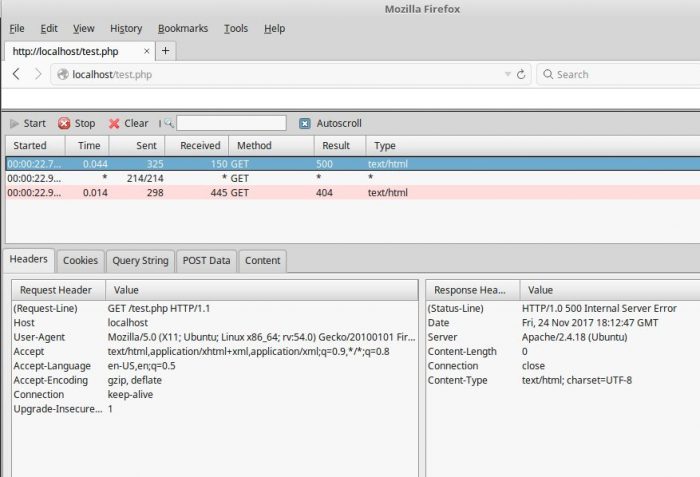Sort by the Sent column header
The width and height of the screenshot is (700, 477).
(137, 146)
